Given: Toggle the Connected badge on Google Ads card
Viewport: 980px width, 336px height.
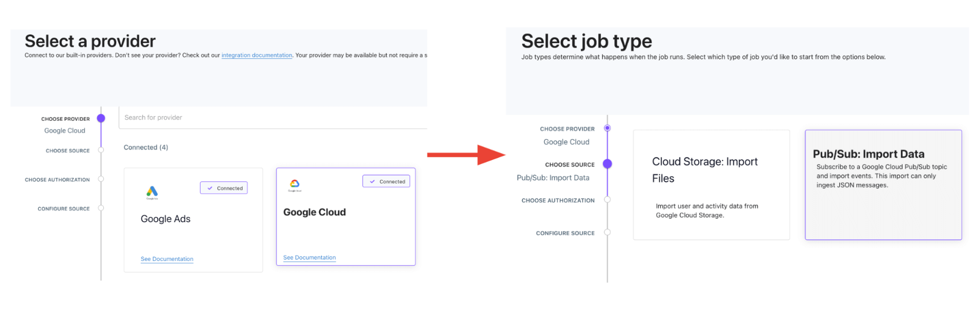Looking at the screenshot, I should click(224, 188).
